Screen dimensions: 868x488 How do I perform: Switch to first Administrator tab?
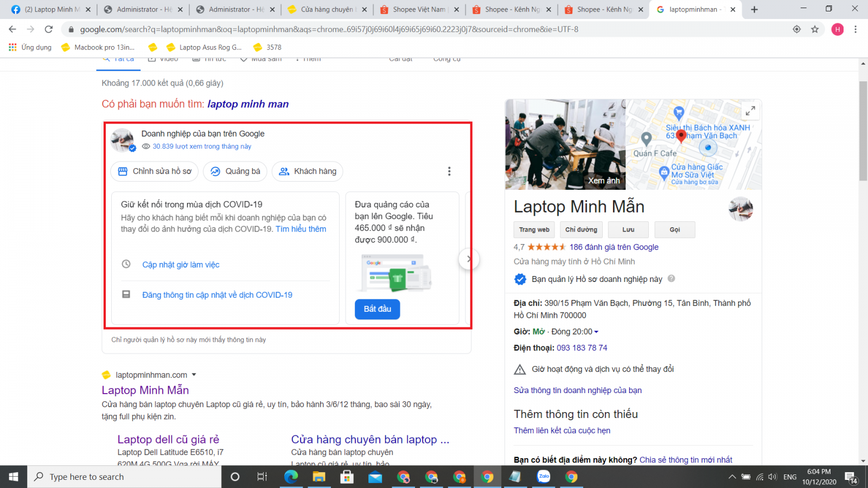[143, 9]
